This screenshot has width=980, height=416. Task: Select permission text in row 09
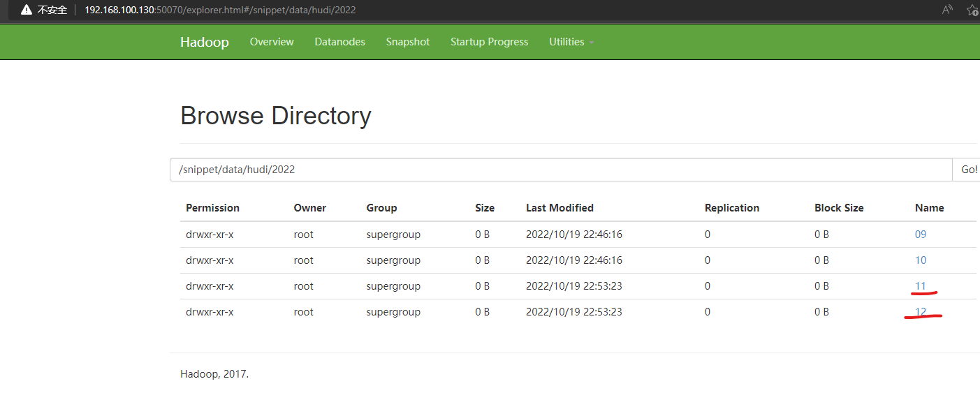[210, 235]
